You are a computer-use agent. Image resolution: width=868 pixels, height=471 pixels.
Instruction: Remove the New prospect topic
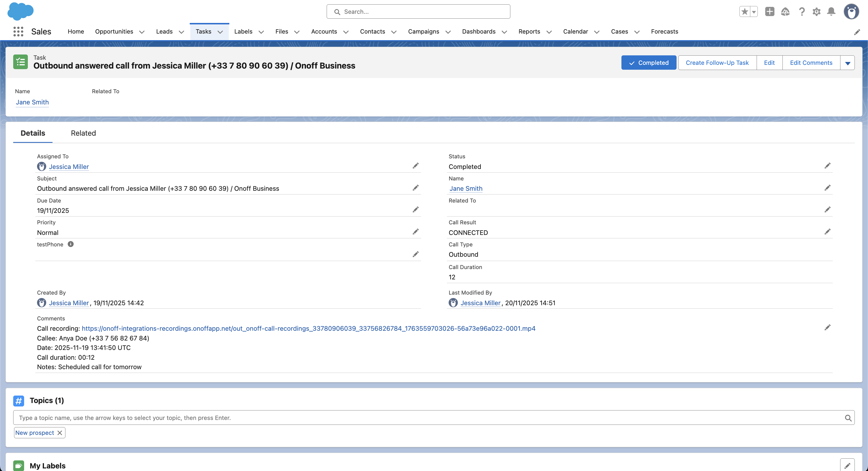60,433
